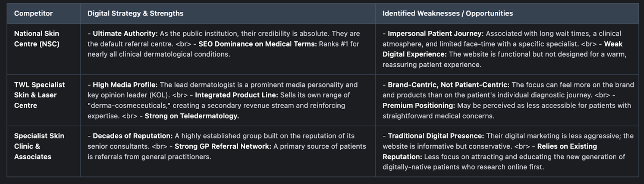Select the National Skin Centre (NSC) cell
The image size is (644, 184).
pyautogui.click(x=37, y=39)
